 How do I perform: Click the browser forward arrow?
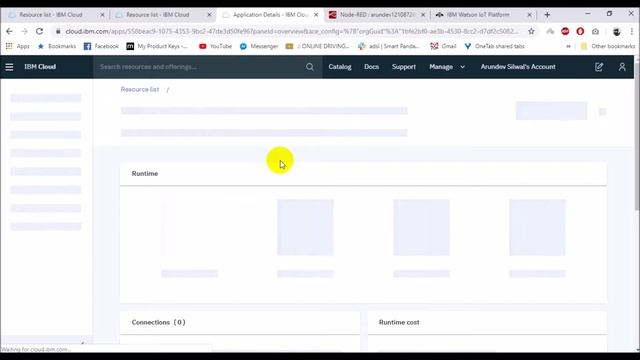tap(24, 31)
